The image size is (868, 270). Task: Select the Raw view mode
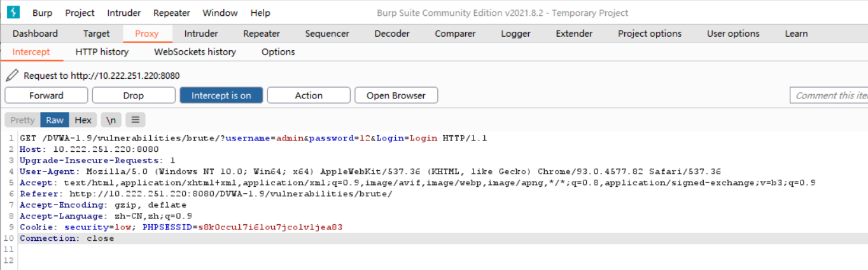coord(55,120)
